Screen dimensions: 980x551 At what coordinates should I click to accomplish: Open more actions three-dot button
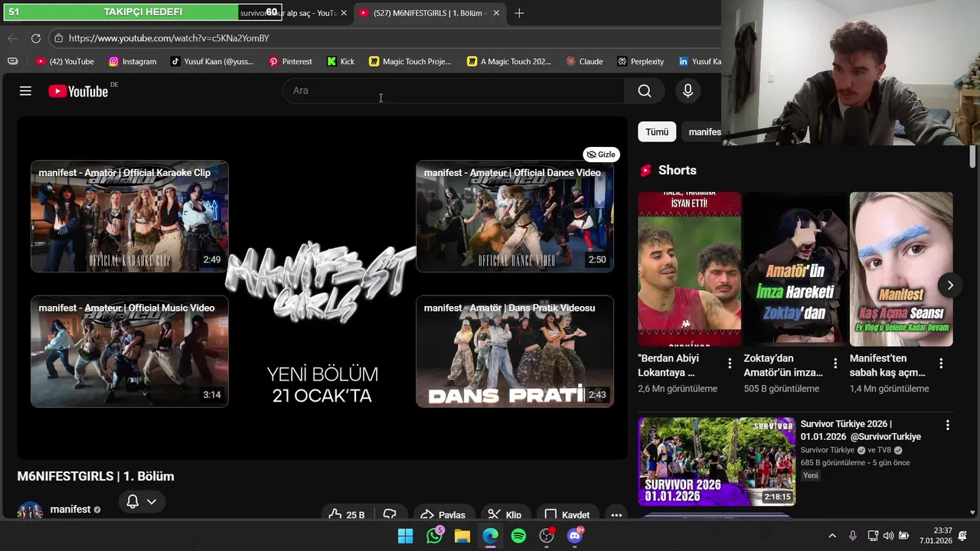point(616,514)
